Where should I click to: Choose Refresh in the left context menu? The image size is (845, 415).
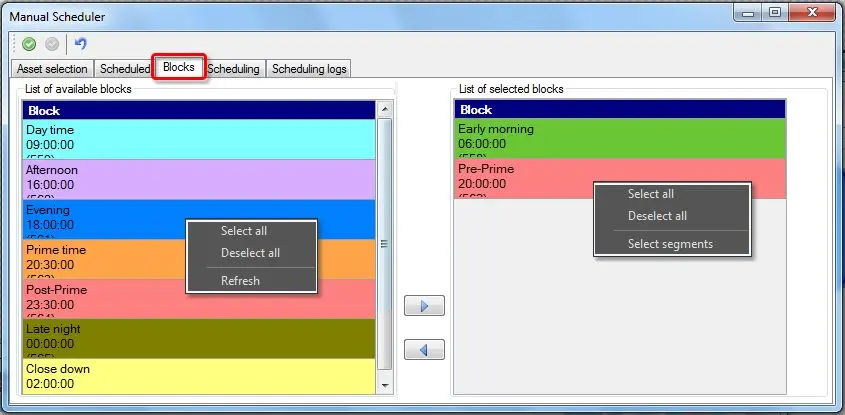click(240, 281)
